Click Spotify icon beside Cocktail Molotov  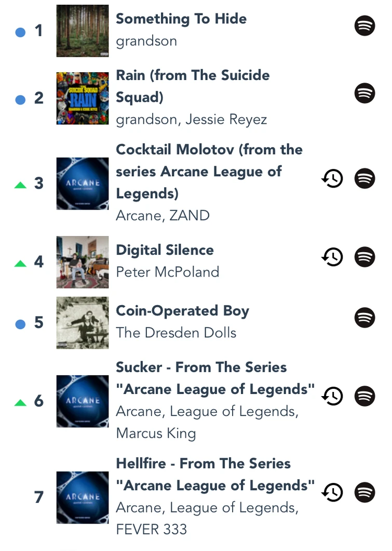364,179
